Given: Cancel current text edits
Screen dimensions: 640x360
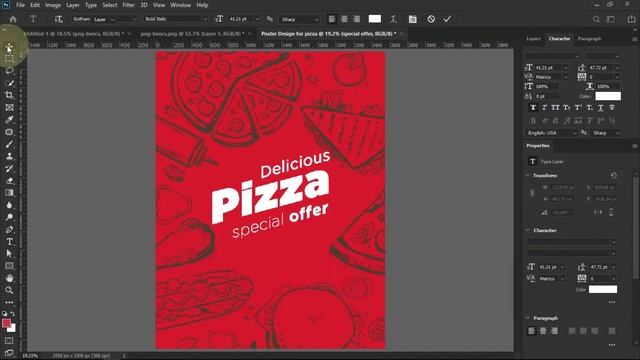Looking at the screenshot, I should click(431, 19).
